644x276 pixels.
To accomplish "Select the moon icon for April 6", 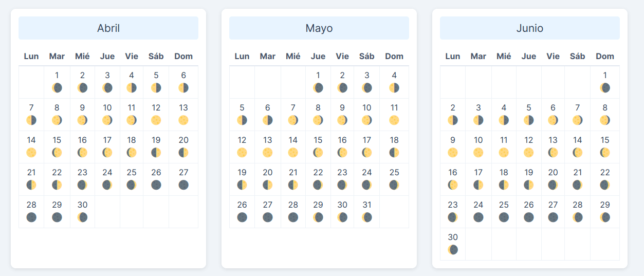I will (x=183, y=88).
